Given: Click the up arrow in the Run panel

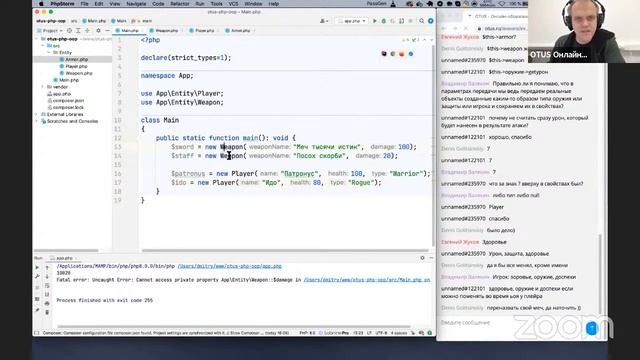Looking at the screenshot, I should point(47,268).
